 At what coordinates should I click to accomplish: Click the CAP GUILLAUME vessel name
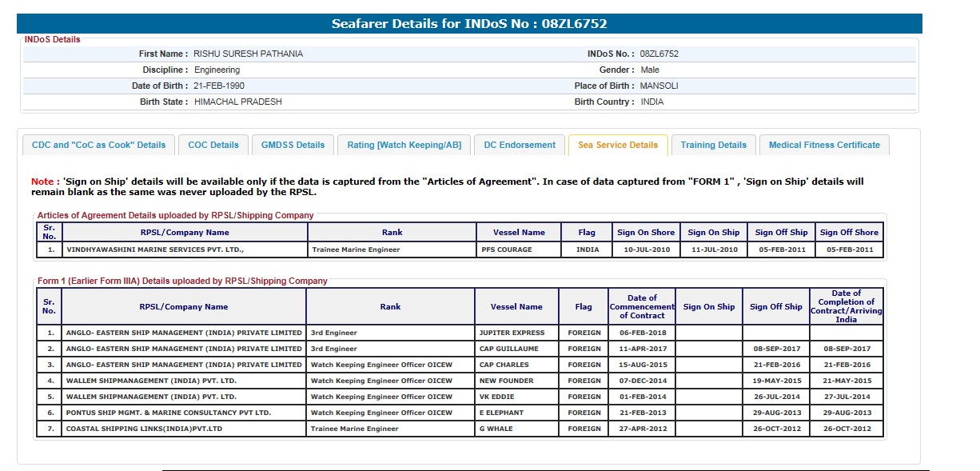coord(508,349)
